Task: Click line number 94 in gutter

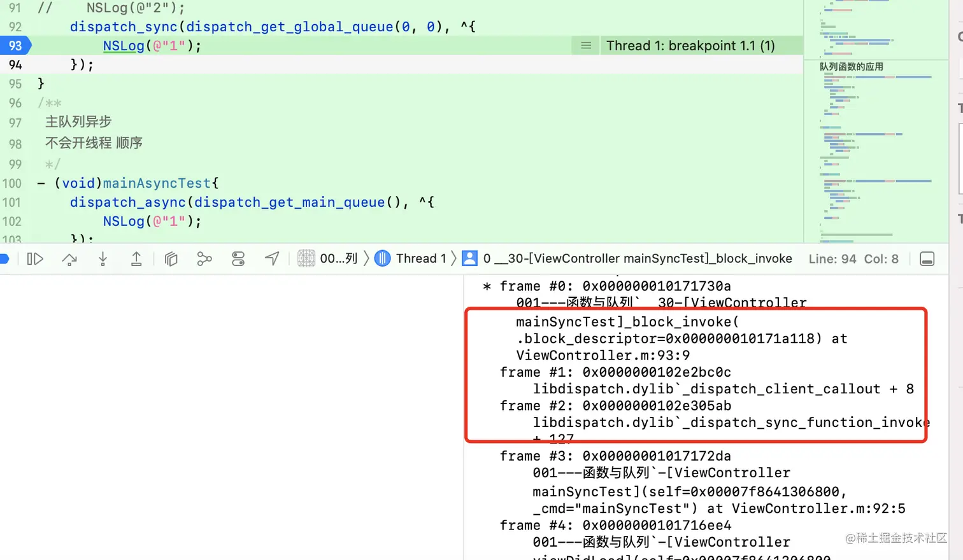Action: 15,65
